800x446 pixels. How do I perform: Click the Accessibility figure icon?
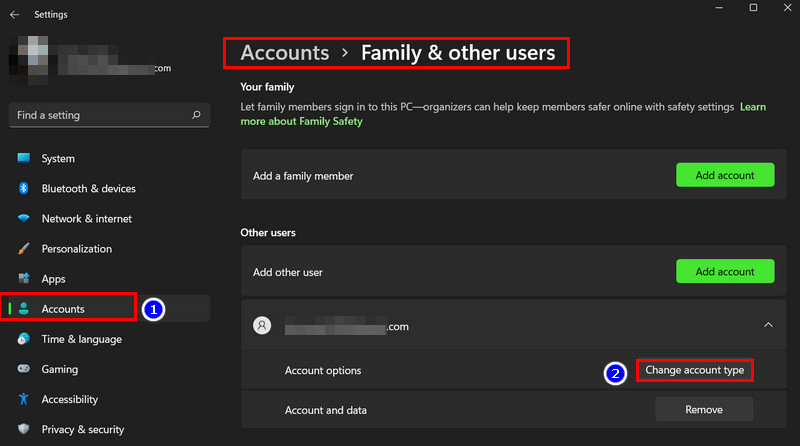pos(23,399)
